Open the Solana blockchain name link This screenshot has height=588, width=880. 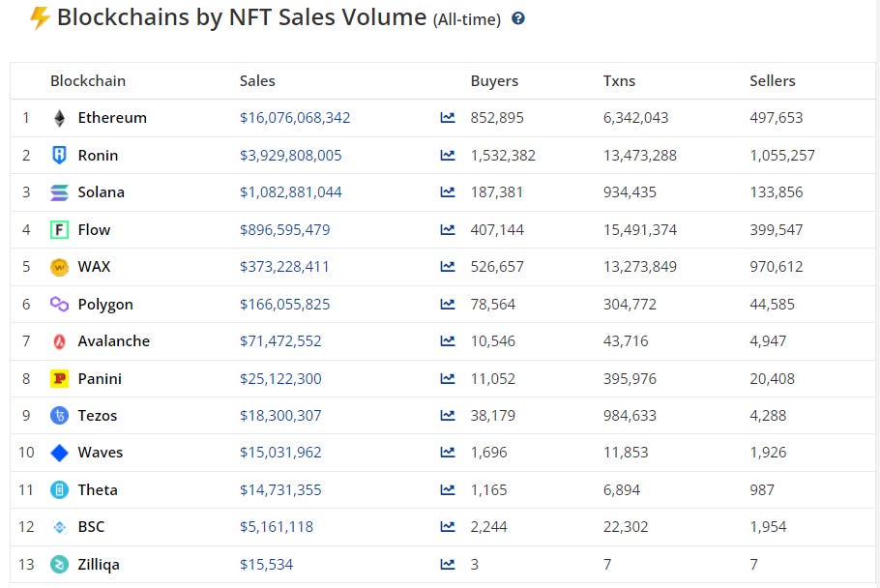coord(101,192)
